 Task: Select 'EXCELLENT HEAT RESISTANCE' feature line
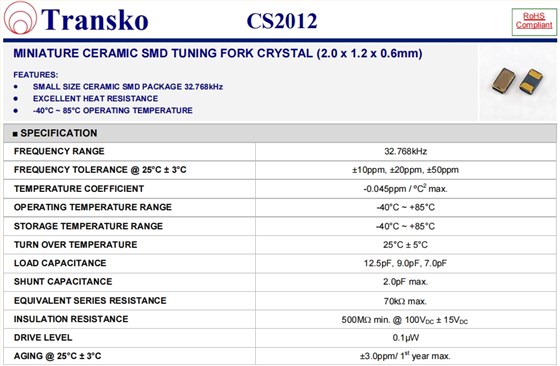95,99
